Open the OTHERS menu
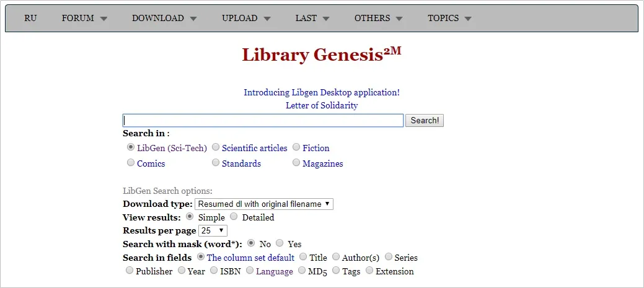644x288 pixels. pos(378,18)
